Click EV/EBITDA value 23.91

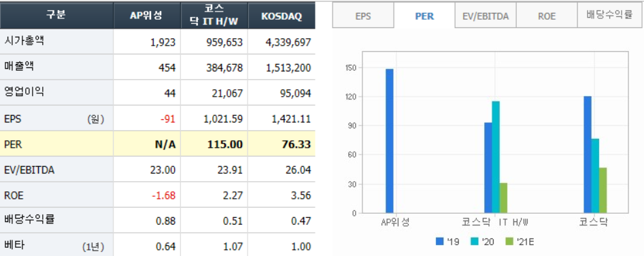pos(231,170)
